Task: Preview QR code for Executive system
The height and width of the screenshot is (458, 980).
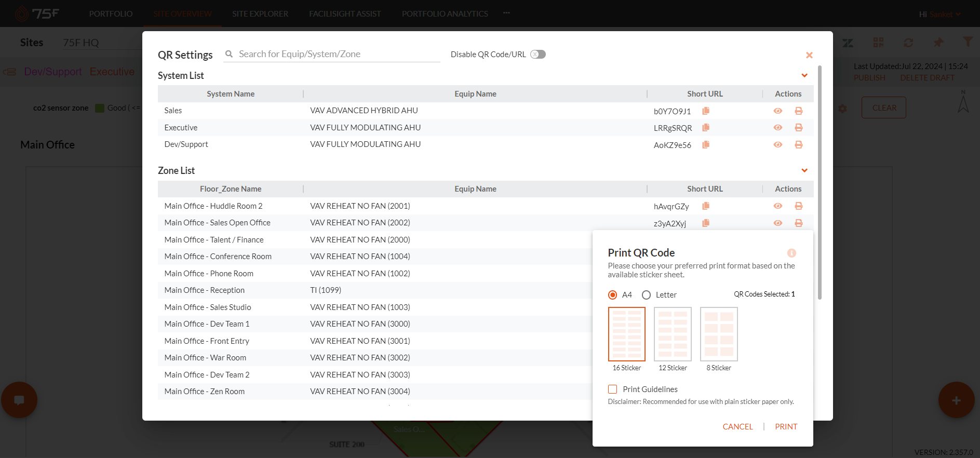Action: (x=777, y=128)
